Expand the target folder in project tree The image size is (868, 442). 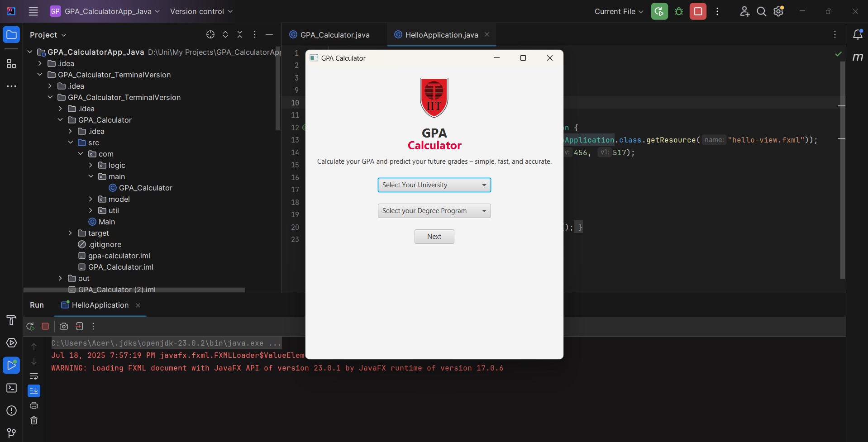click(x=70, y=233)
